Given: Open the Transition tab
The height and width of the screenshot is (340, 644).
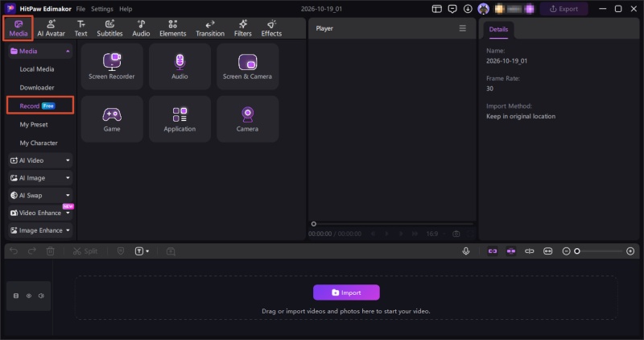Looking at the screenshot, I should (210, 28).
